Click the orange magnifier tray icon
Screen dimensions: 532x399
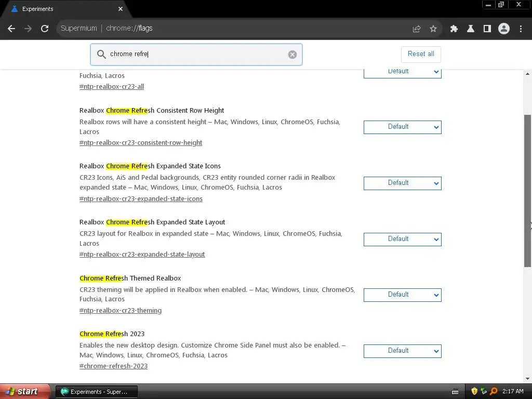click(x=494, y=392)
